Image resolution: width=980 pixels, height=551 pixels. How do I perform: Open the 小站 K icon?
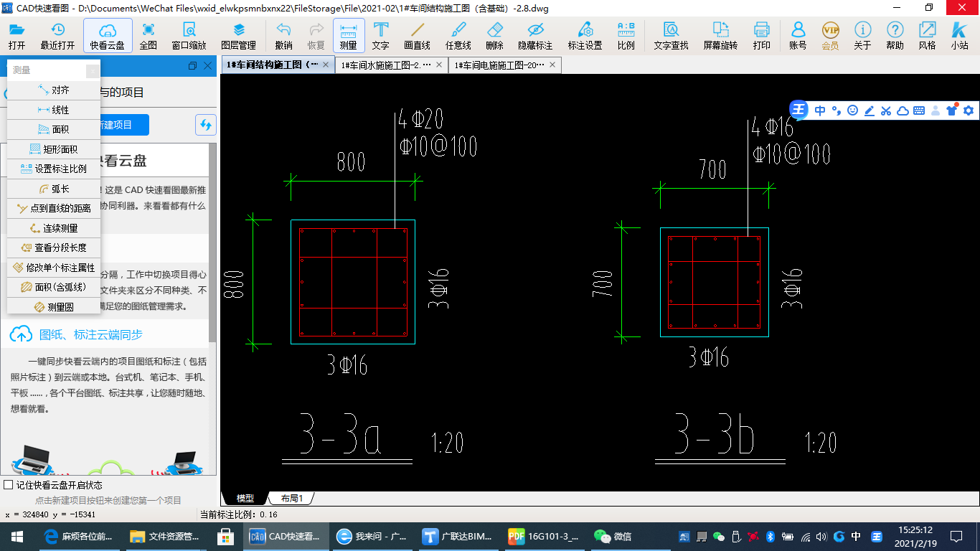pyautogui.click(x=959, y=36)
